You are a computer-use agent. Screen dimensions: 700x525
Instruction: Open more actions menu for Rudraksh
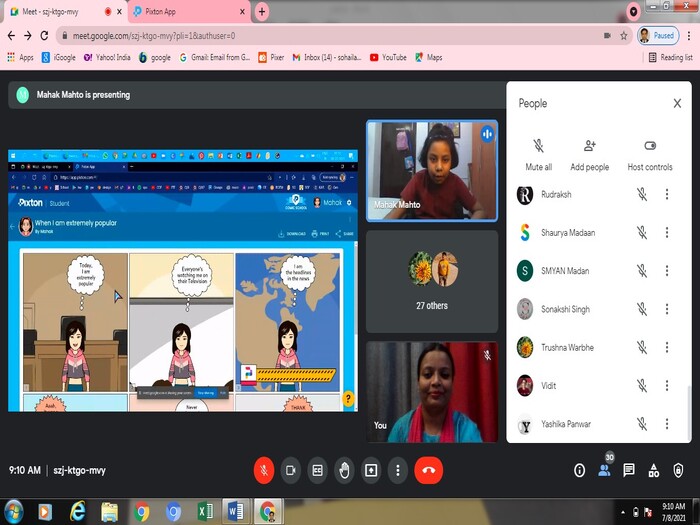(667, 194)
